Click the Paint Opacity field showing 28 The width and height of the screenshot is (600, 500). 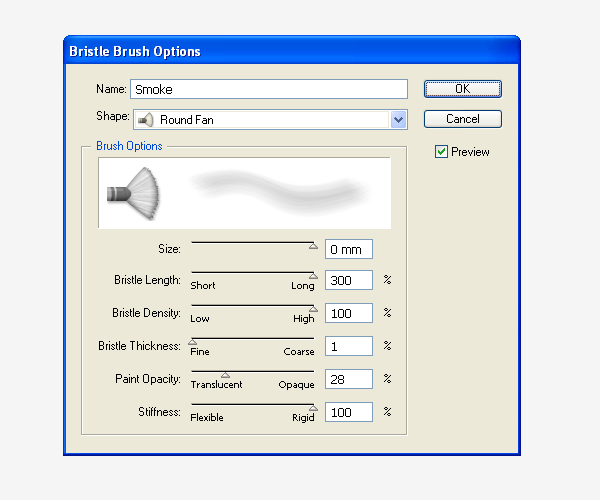point(349,379)
